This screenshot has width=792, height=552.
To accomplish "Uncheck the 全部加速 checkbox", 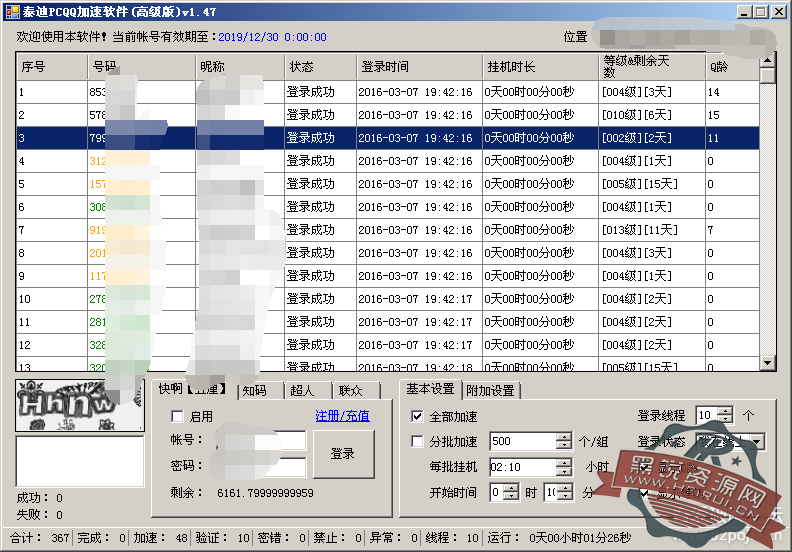I will tap(417, 416).
